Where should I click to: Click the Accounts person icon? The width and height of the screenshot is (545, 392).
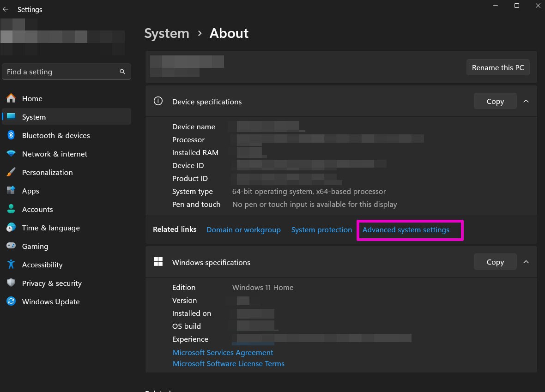[11, 209]
